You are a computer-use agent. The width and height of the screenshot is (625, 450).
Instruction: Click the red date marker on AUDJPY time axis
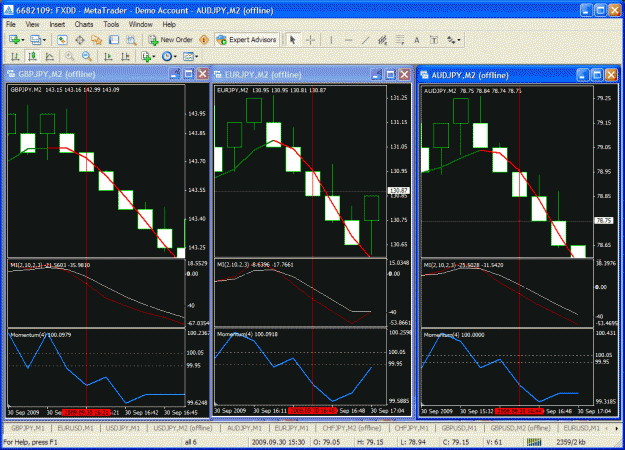519,411
